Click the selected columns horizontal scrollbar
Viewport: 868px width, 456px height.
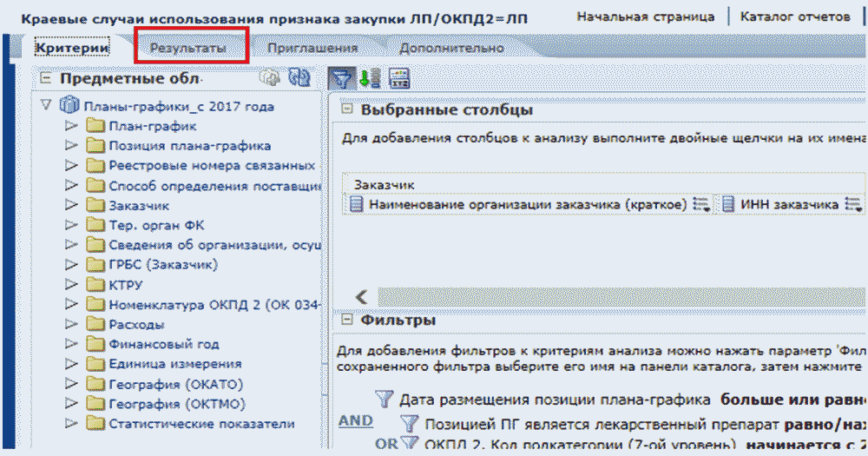pos(608,295)
